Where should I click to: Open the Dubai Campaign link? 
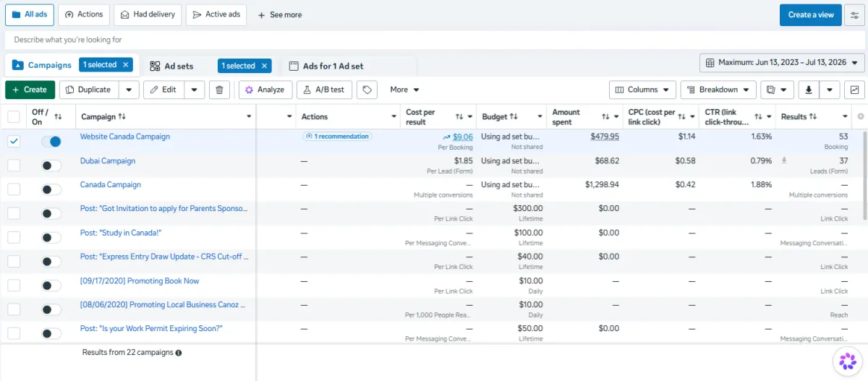tap(108, 160)
